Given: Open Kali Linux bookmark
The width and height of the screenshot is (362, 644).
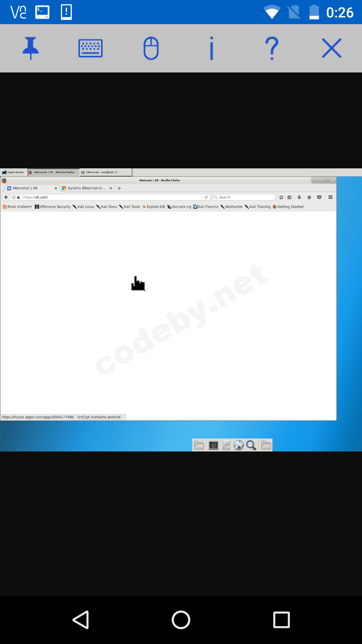Looking at the screenshot, I should (x=83, y=207).
